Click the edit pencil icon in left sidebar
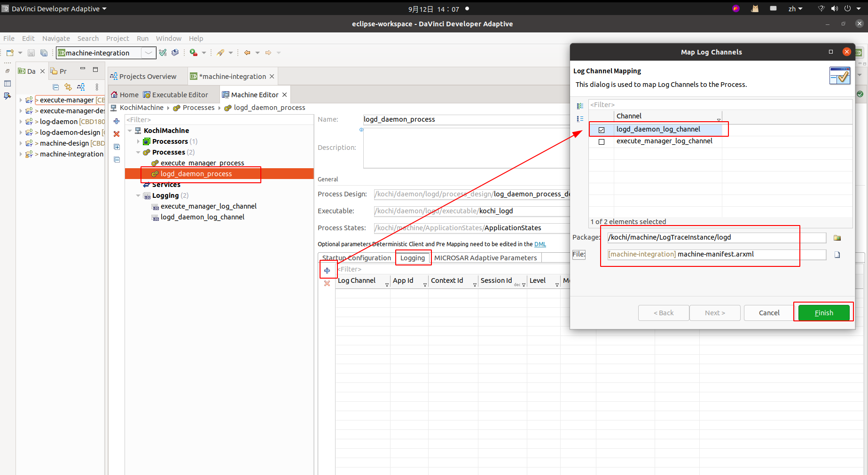 pos(8,96)
